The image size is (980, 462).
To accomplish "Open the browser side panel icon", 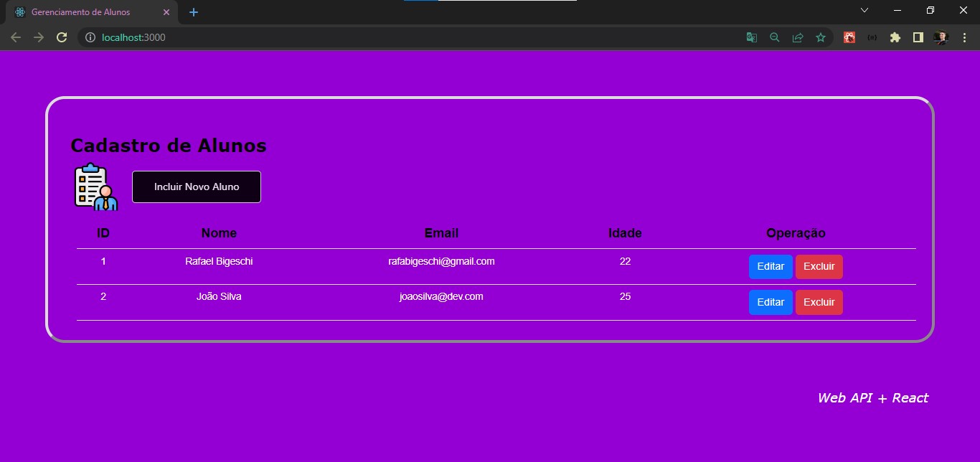I will pos(918,37).
